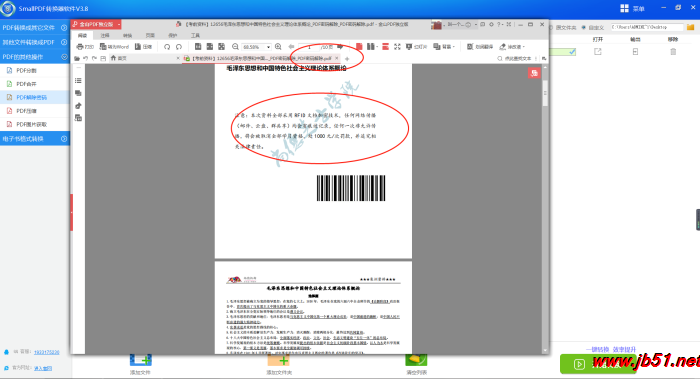This screenshot has height=379, width=700.
Task: Select PDF合并 in the sidebar
Action: [27, 84]
